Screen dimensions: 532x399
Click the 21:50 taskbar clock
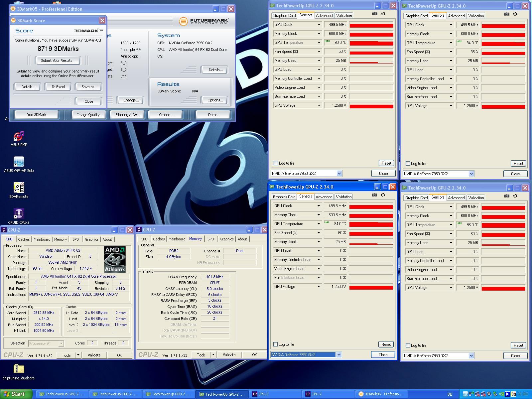click(x=523, y=394)
